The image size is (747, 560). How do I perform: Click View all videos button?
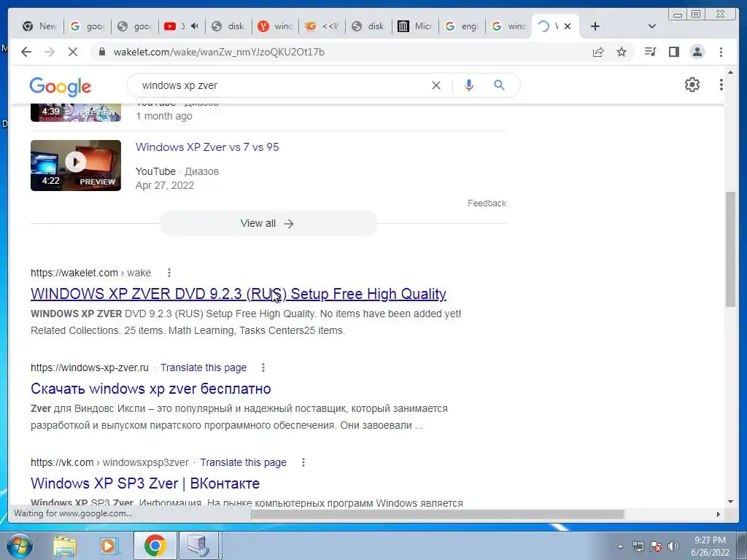[x=268, y=223]
